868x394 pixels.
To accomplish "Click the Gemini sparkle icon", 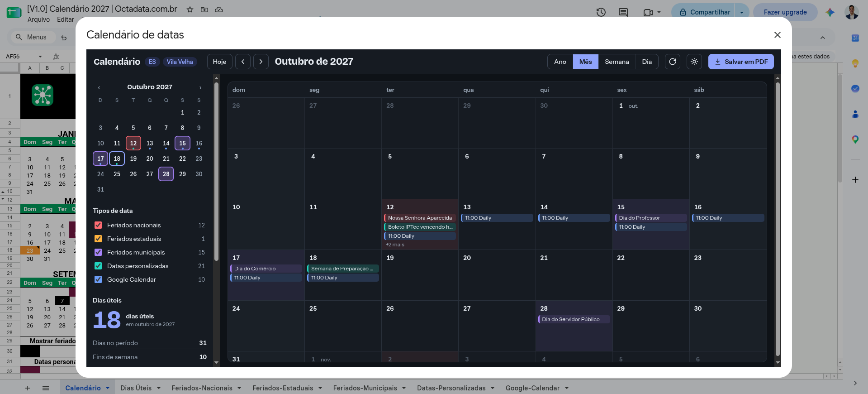I will tap(830, 12).
